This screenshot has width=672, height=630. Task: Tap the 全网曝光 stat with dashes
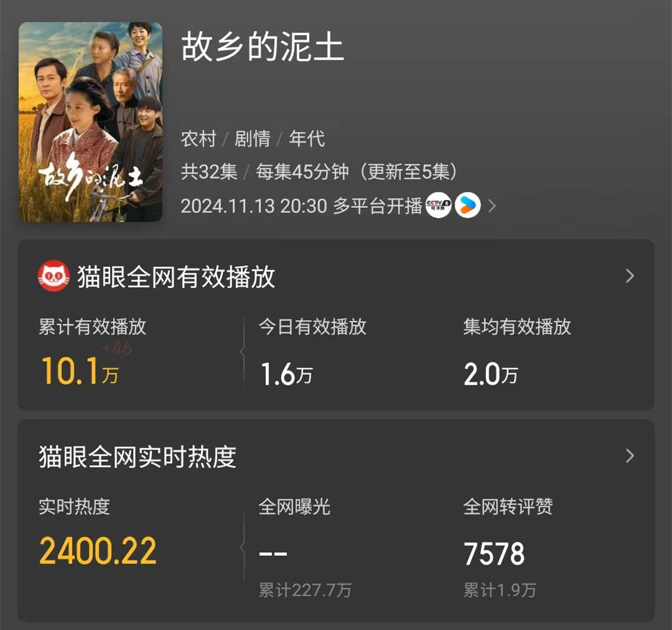pos(273,553)
